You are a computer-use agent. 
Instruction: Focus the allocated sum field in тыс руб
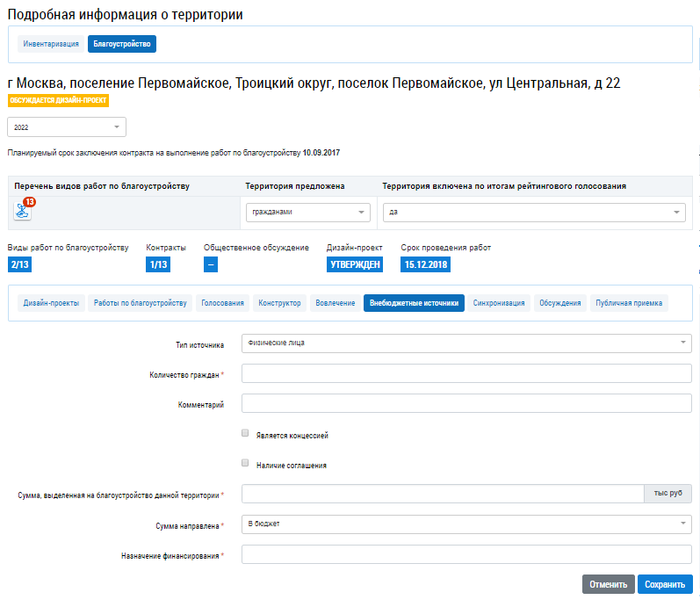tap(443, 494)
